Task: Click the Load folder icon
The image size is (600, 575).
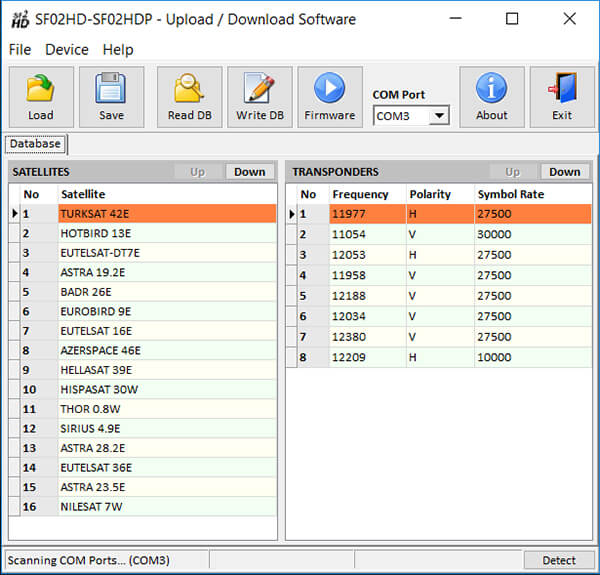Action: click(41, 90)
